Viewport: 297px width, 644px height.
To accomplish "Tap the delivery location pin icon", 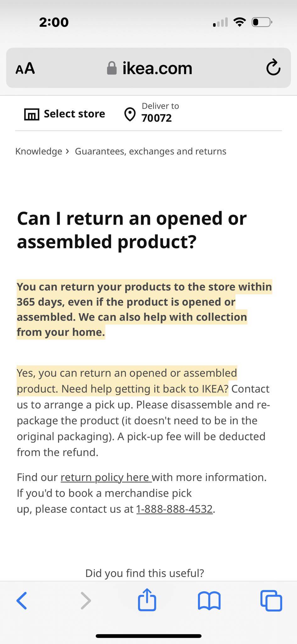I will [130, 114].
